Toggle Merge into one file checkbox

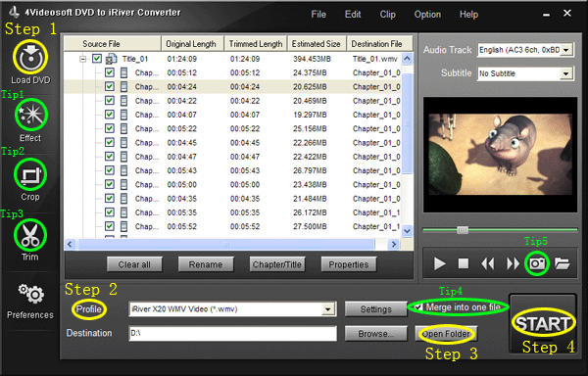tap(418, 307)
